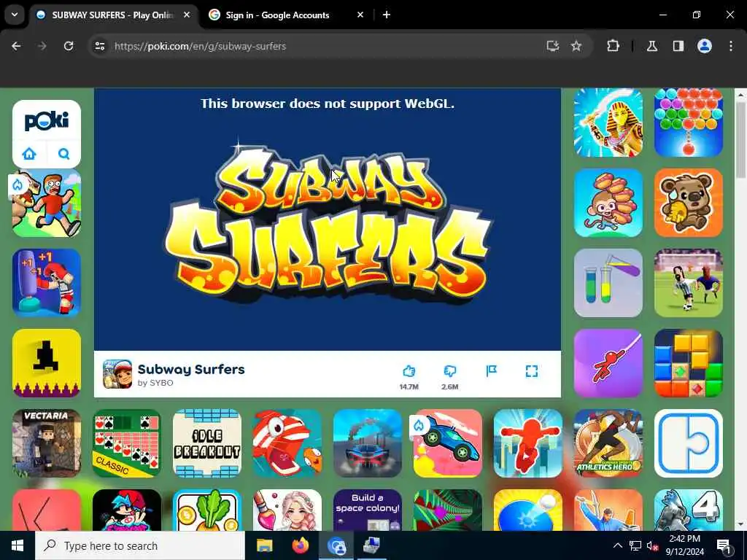747x560 pixels.
Task: Open the pharaoh sword game thumbnail
Action: [x=608, y=122]
